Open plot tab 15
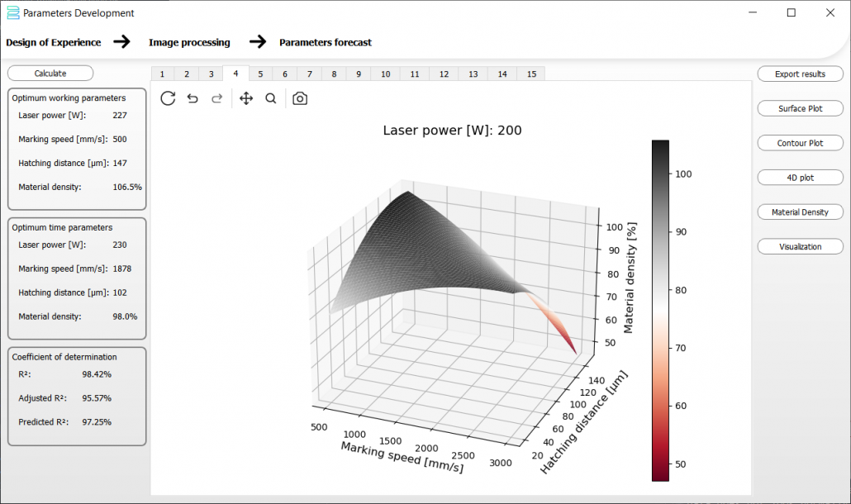Screen dimensions: 851x504 [531, 74]
